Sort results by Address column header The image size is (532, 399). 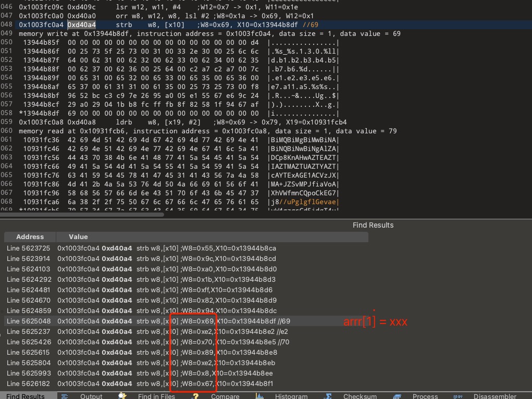[x=30, y=237]
